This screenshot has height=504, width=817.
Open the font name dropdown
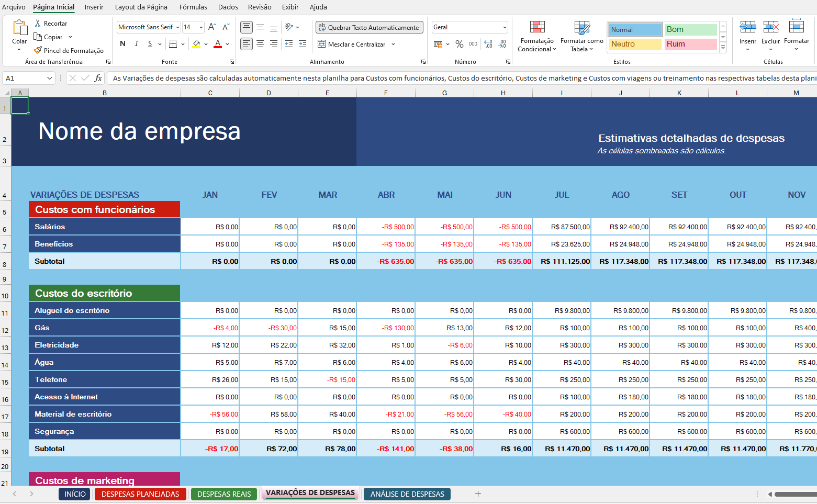click(177, 27)
